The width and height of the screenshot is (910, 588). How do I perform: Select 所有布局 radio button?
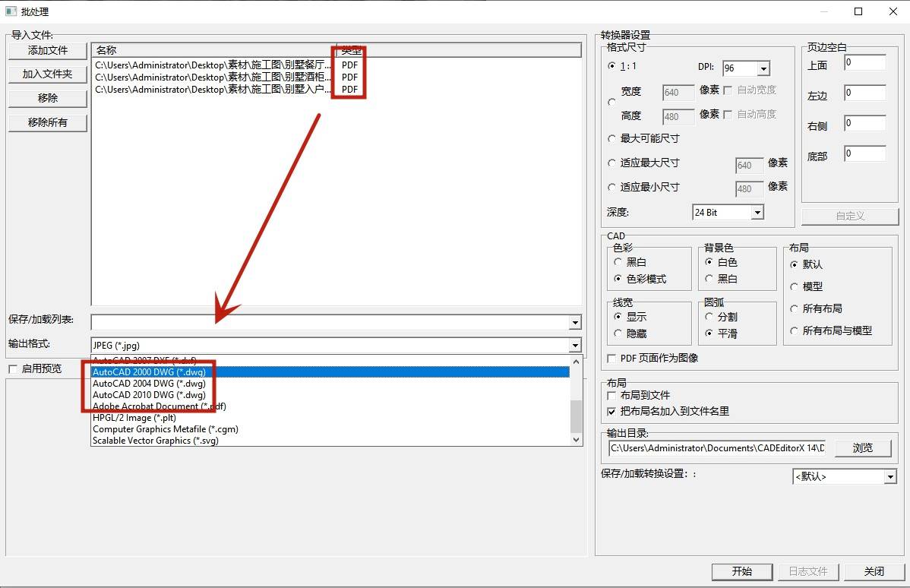794,308
